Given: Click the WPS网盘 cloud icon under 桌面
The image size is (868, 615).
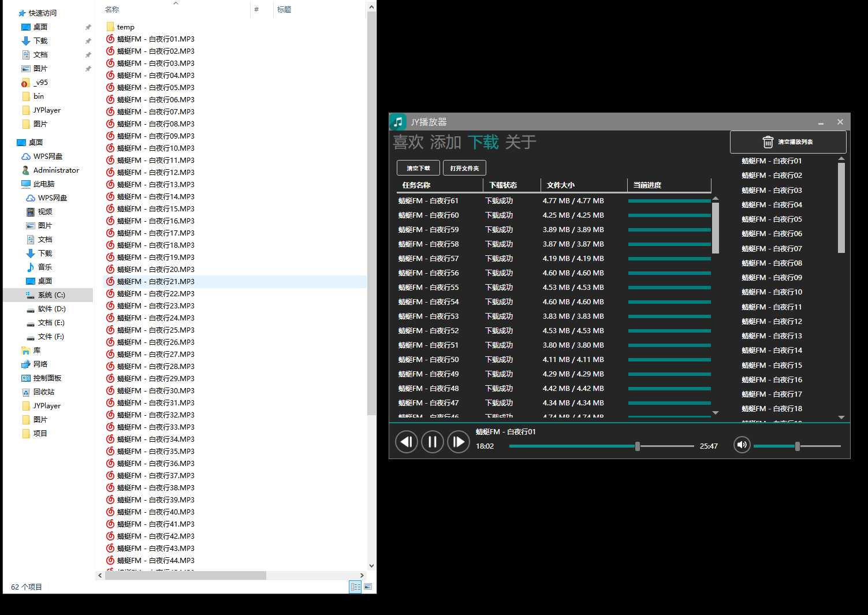Looking at the screenshot, I should 26,156.
